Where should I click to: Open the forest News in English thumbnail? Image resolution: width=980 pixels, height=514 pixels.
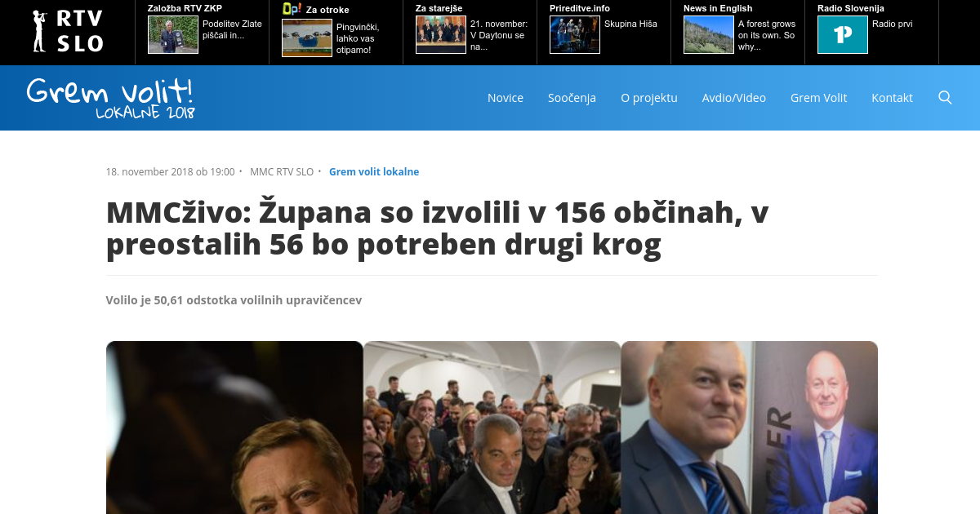709,35
